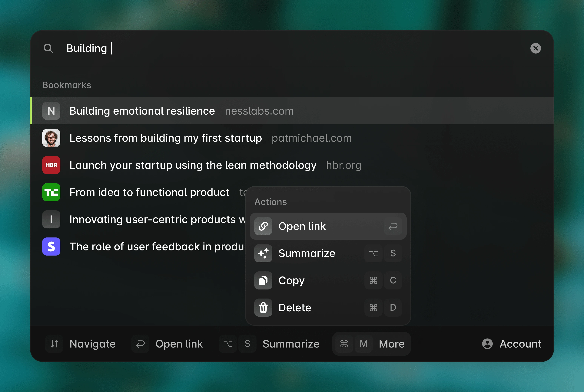Viewport: 584px width, 392px height.
Task: Clear the search with the X icon
Action: [x=536, y=48]
